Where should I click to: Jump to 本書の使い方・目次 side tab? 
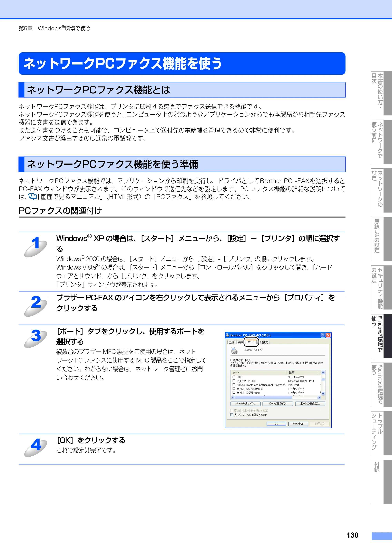381,93
